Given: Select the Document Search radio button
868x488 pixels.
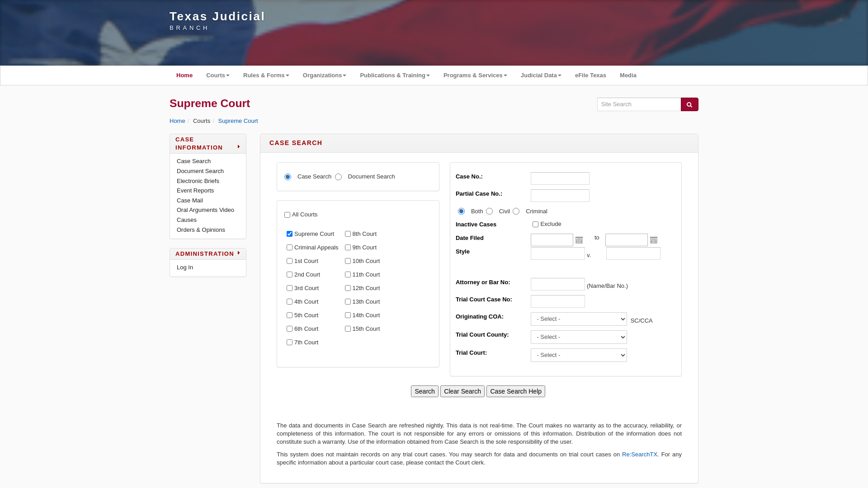Looking at the screenshot, I should point(338,177).
